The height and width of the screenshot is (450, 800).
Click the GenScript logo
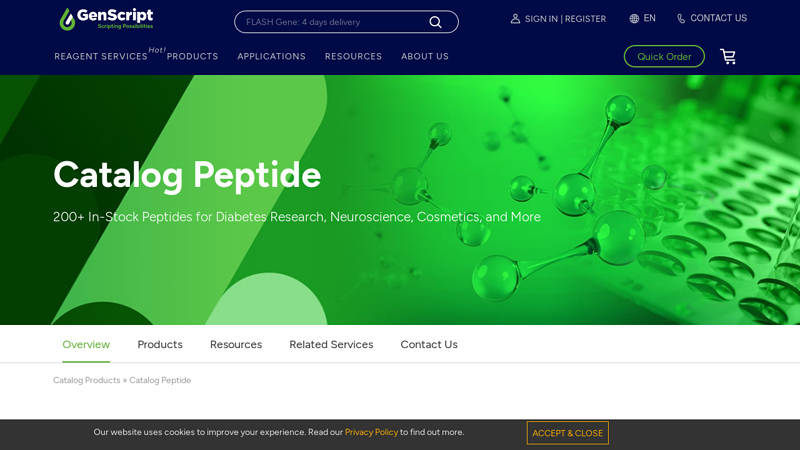(x=106, y=19)
